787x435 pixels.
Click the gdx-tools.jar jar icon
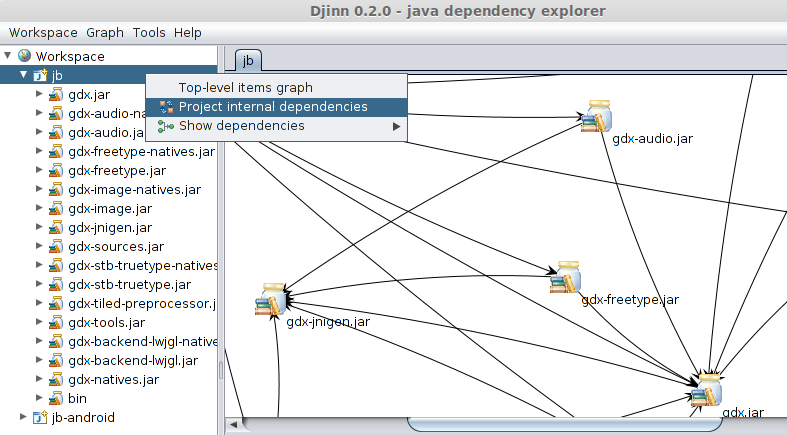56,323
